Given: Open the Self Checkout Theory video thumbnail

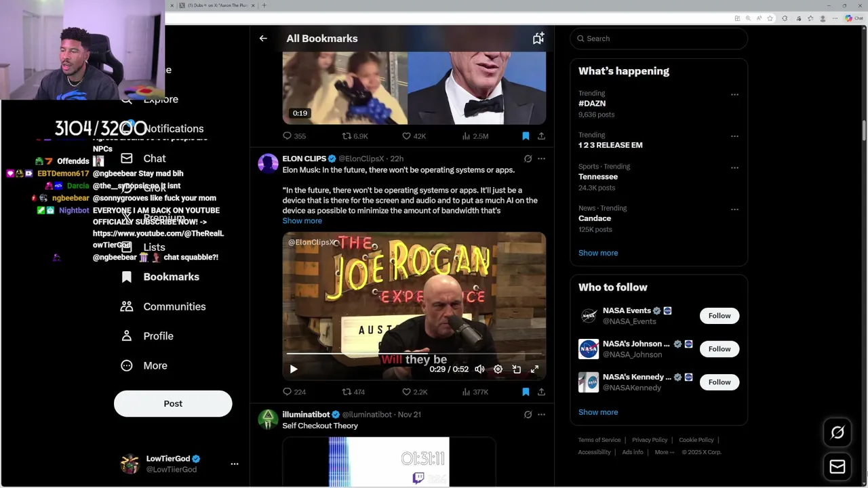Looking at the screenshot, I should 389,462.
